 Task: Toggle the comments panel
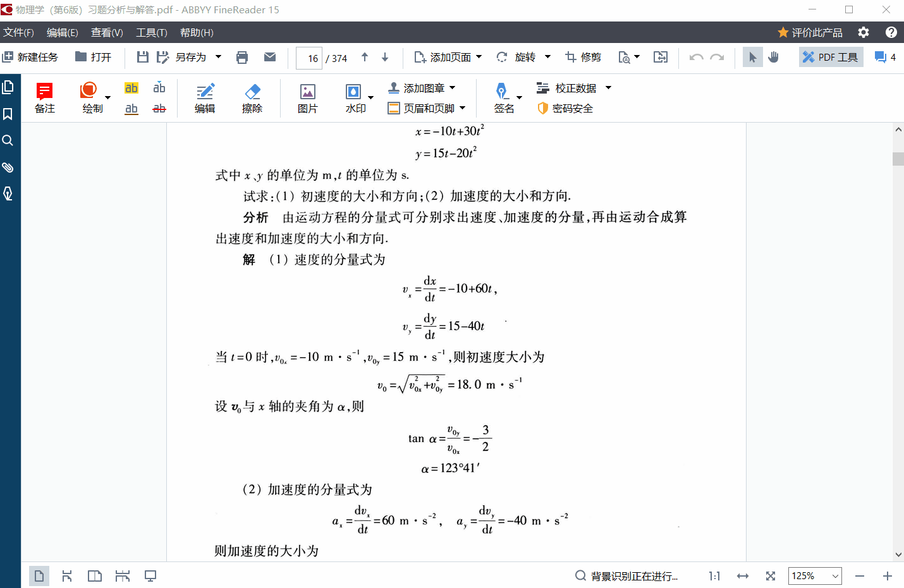click(885, 57)
